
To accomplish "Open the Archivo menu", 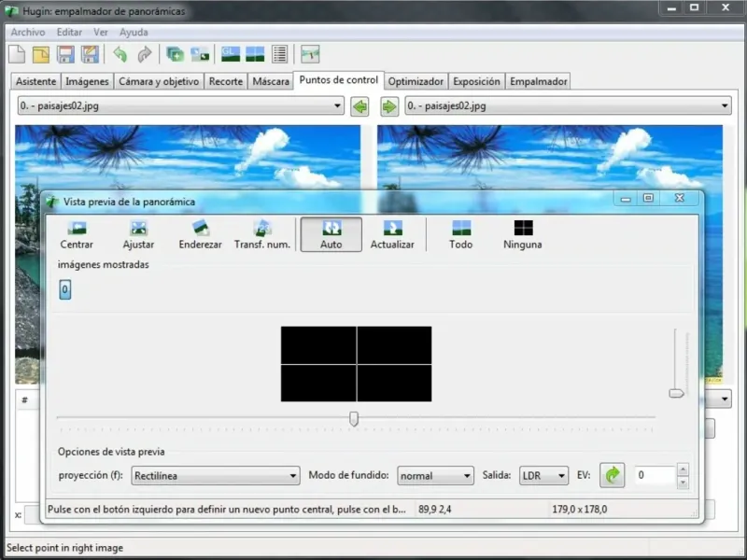I will click(x=28, y=33).
